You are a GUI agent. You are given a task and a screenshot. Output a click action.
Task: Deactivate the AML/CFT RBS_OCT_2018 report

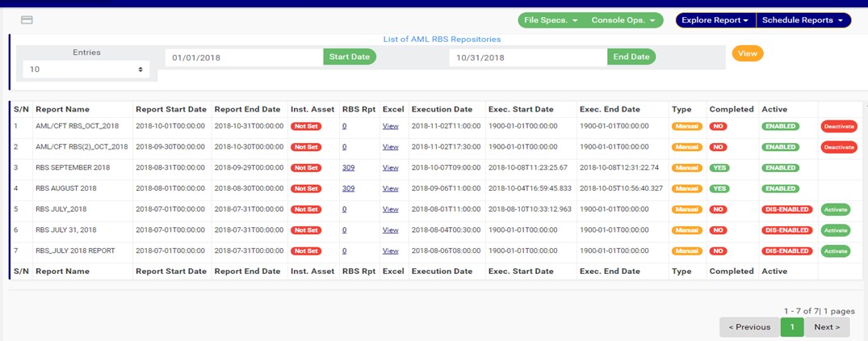coord(839,127)
